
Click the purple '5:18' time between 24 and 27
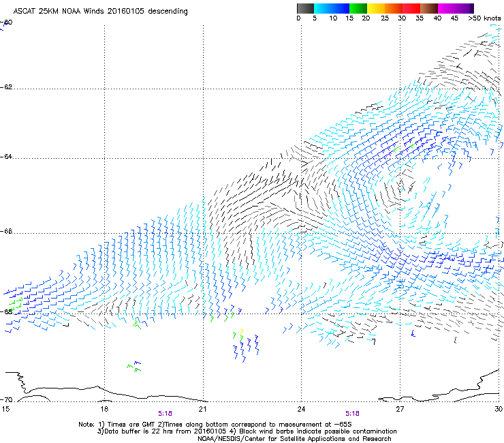click(x=352, y=414)
